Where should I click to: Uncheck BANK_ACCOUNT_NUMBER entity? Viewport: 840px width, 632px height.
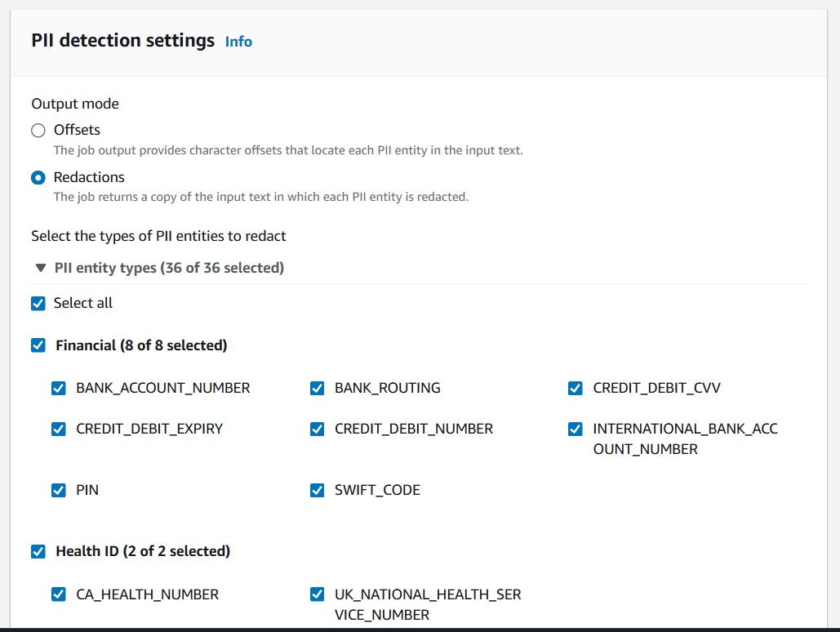[x=58, y=388]
